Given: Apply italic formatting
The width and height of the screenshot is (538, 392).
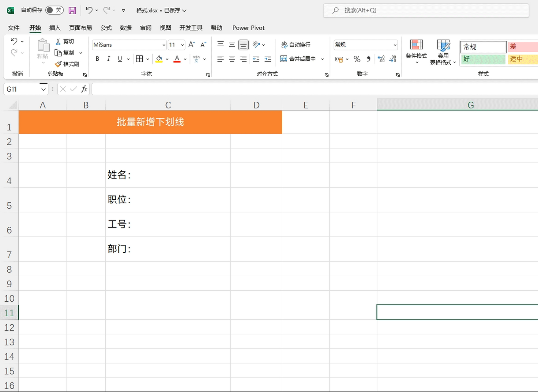Looking at the screenshot, I should click(x=108, y=59).
